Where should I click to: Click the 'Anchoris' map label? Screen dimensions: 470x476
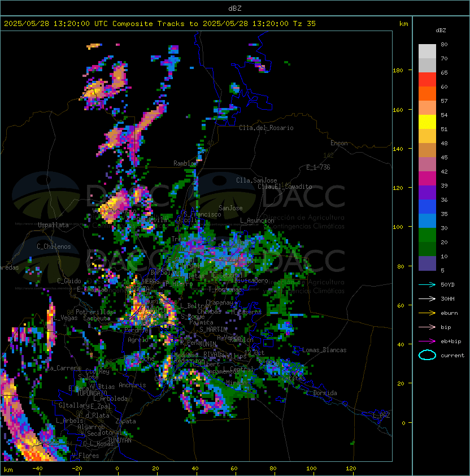[x=132, y=385]
